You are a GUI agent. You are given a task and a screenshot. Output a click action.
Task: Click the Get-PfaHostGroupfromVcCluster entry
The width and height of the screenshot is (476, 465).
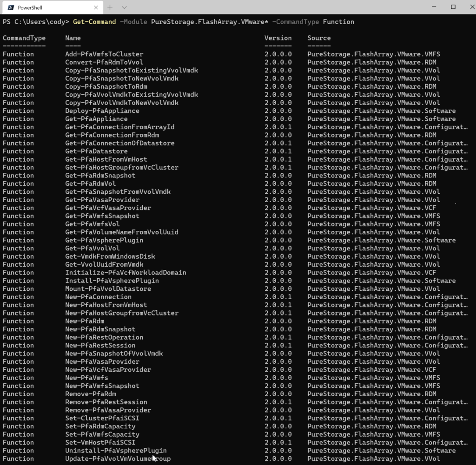122,167
